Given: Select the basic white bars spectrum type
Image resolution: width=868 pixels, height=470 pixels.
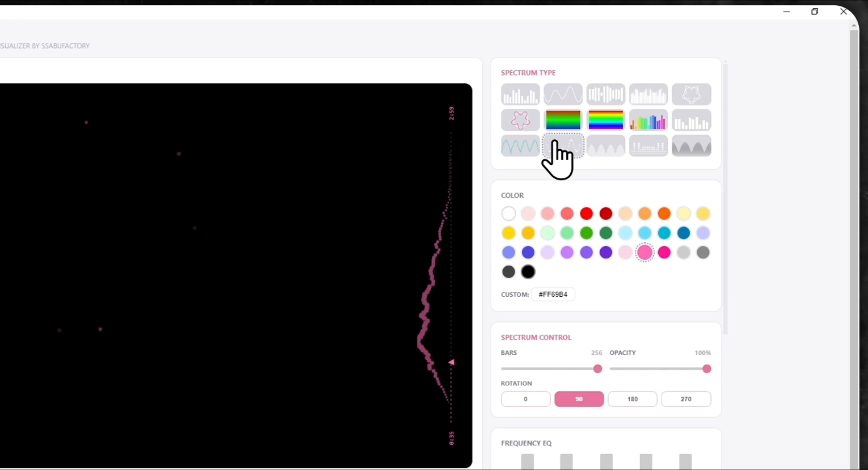Looking at the screenshot, I should (520, 94).
